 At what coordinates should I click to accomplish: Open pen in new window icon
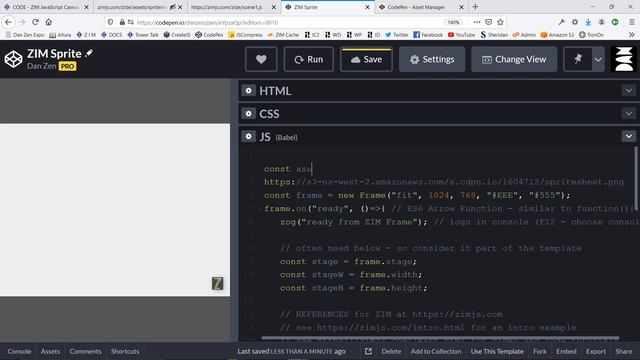368,351
